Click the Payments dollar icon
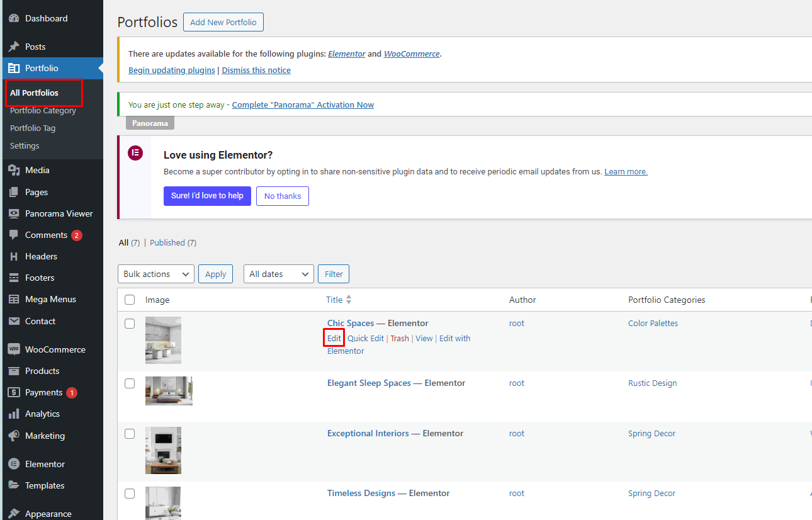 (x=14, y=392)
